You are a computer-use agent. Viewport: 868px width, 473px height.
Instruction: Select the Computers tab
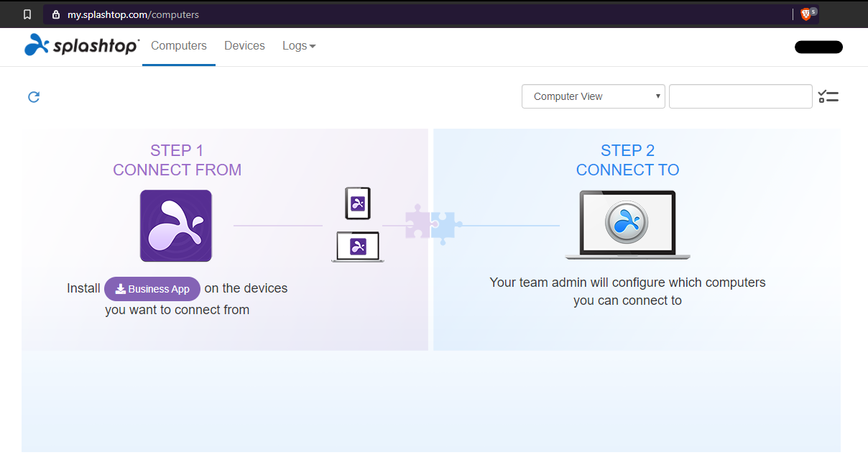pyautogui.click(x=178, y=45)
